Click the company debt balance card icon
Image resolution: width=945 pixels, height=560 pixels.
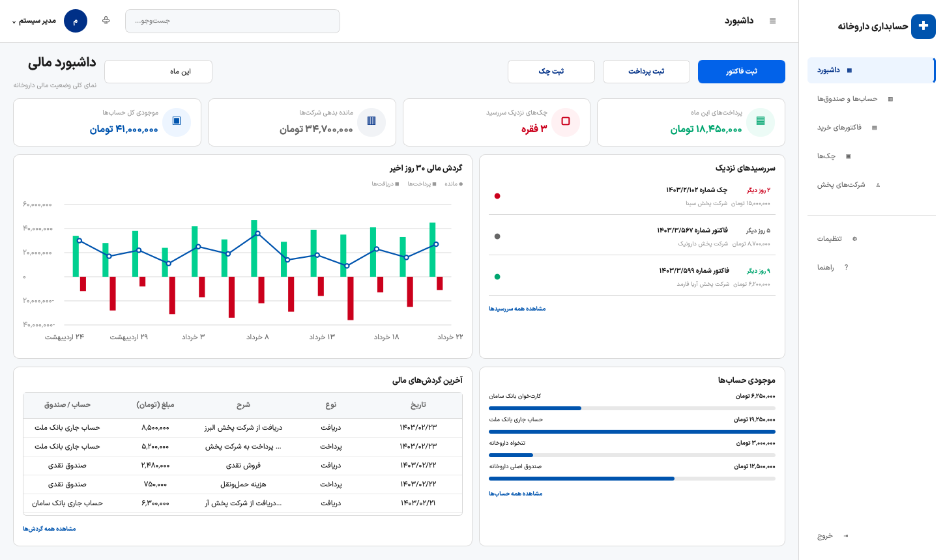tap(371, 122)
